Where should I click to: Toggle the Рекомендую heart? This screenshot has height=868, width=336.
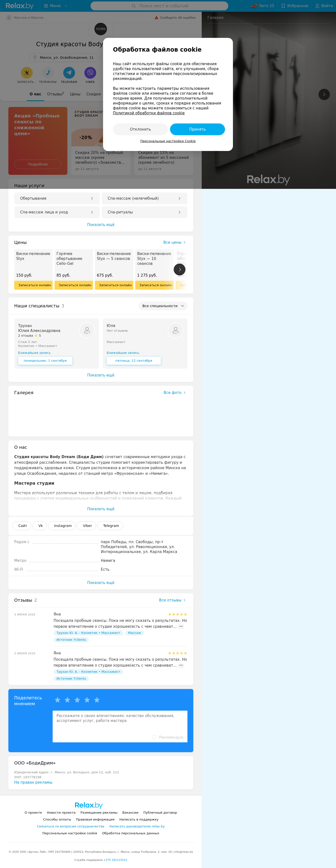168,737
